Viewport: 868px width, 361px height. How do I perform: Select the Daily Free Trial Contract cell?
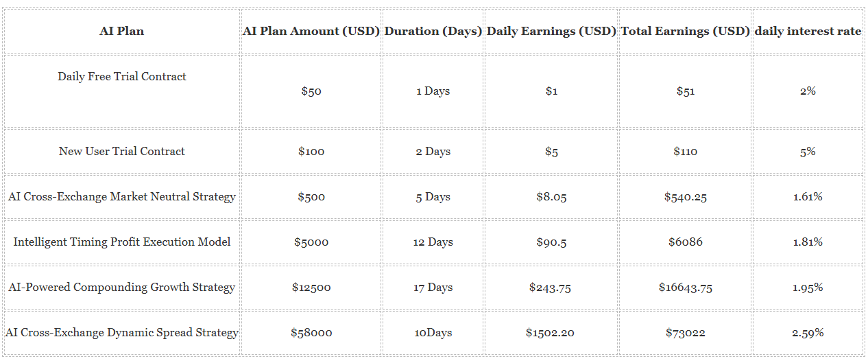122,91
